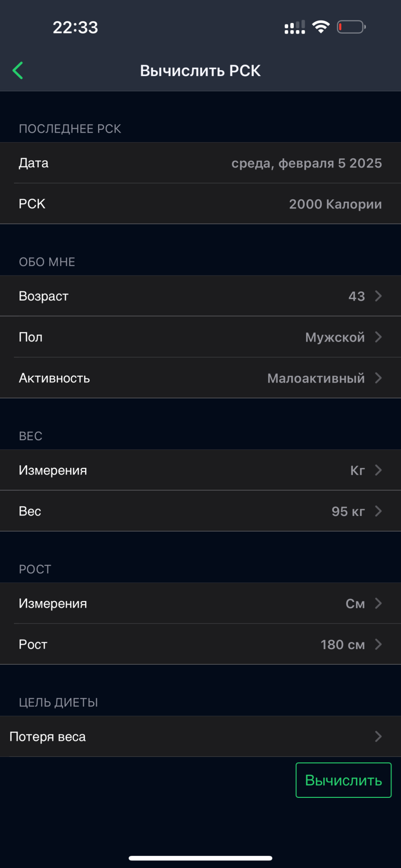
Task: Tap the Рост row chevron
Action: point(378,645)
